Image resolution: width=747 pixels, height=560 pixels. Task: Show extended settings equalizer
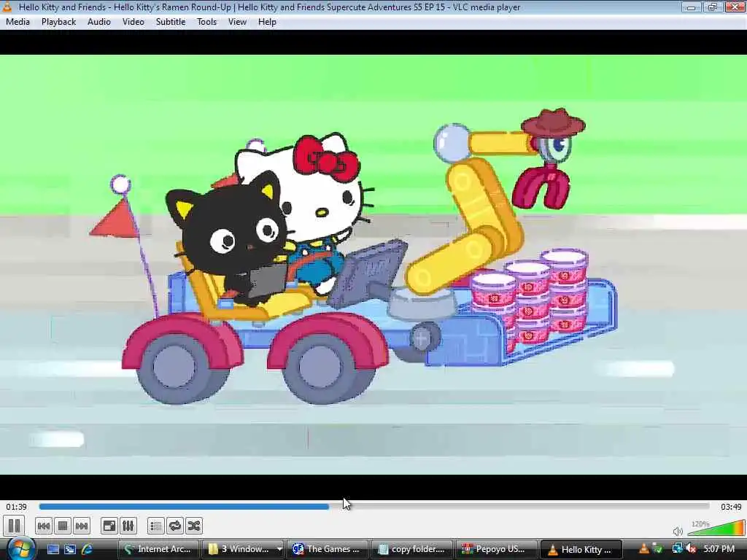(x=128, y=526)
